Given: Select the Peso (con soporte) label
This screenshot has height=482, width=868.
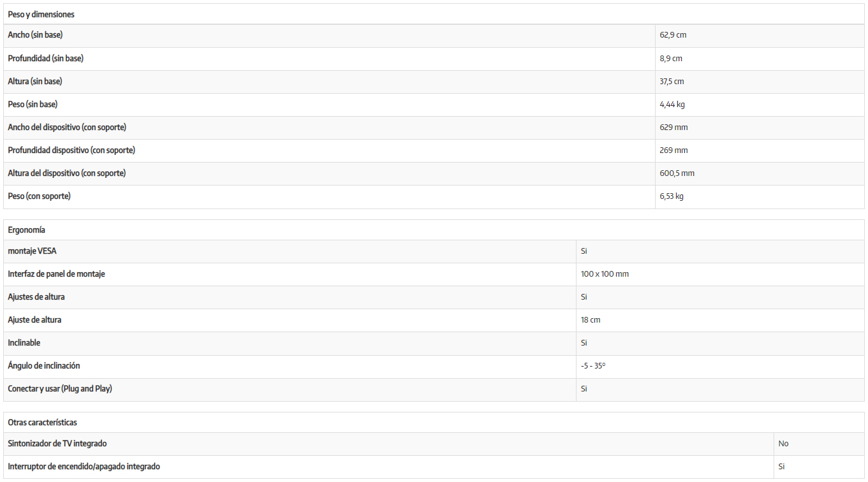Looking at the screenshot, I should [39, 196].
